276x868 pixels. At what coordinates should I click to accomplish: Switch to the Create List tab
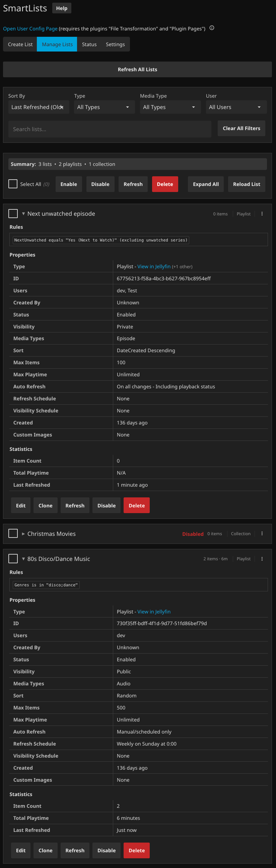pyautogui.click(x=20, y=44)
